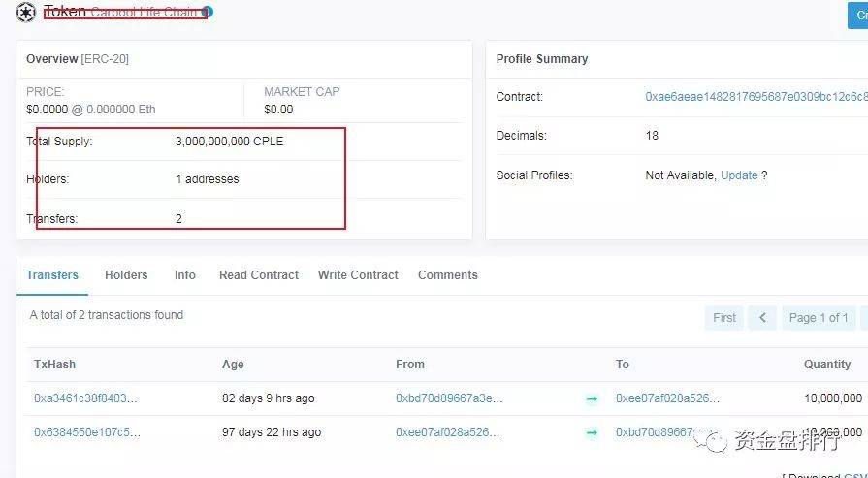Click the WeChat watermark logo
The width and height of the screenshot is (868, 478).
coord(717,441)
